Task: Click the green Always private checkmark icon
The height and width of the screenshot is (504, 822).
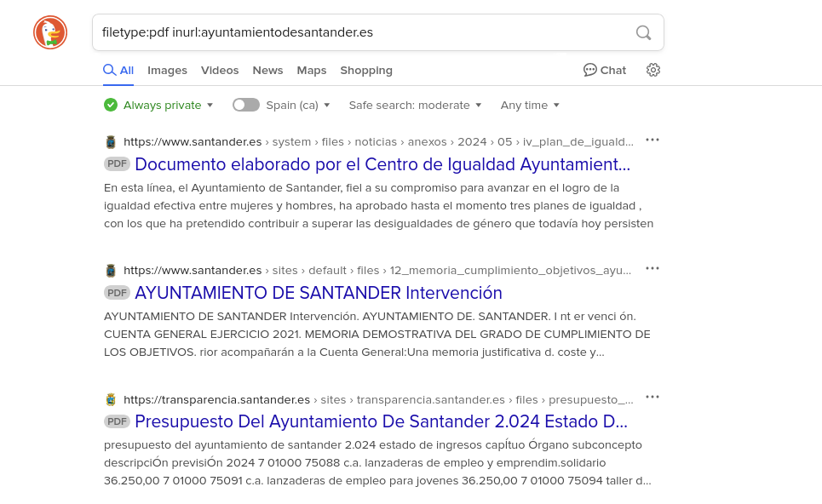Action: (x=111, y=106)
